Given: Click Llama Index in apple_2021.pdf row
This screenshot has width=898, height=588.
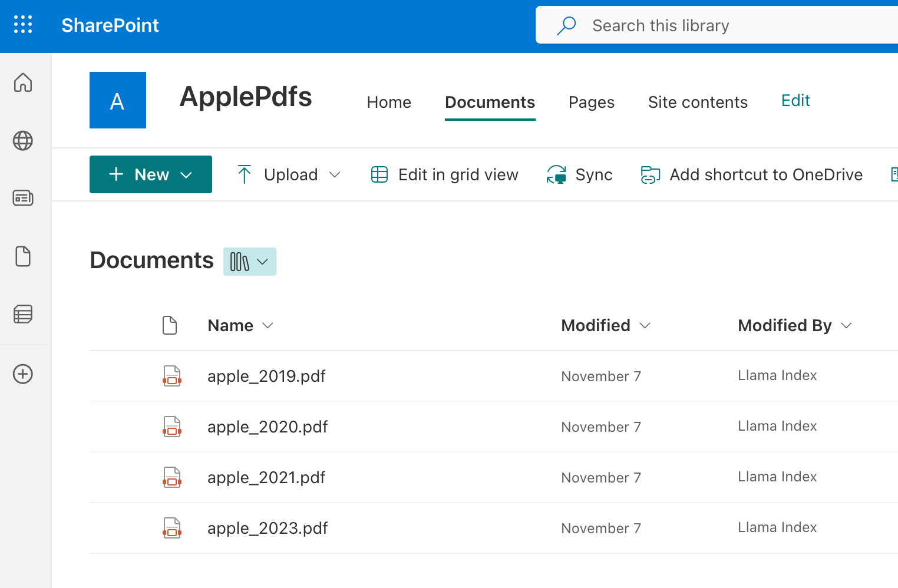Looking at the screenshot, I should coord(777,477).
